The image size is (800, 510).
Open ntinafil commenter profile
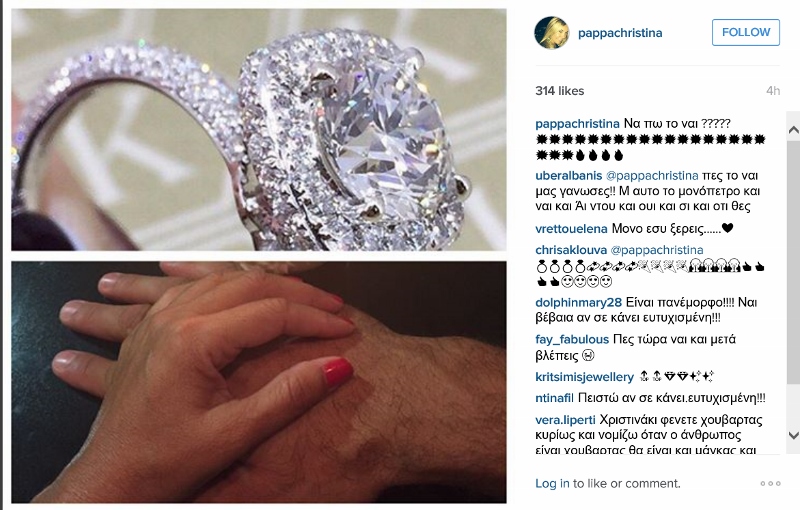point(554,398)
